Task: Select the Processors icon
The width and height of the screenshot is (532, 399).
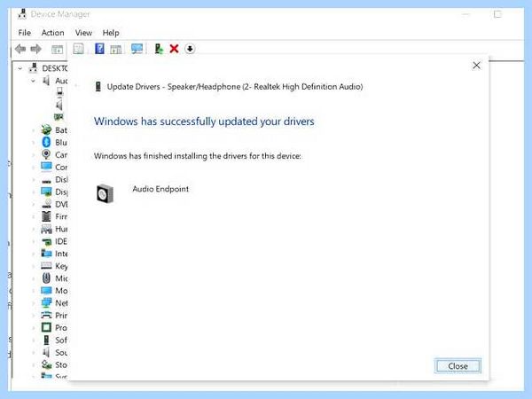Action: point(46,327)
